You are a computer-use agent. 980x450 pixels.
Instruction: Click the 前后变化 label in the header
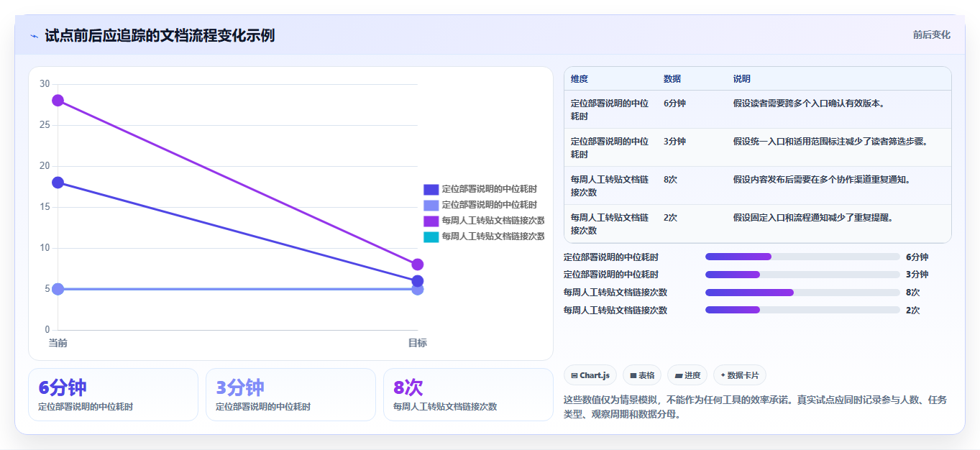coord(932,35)
